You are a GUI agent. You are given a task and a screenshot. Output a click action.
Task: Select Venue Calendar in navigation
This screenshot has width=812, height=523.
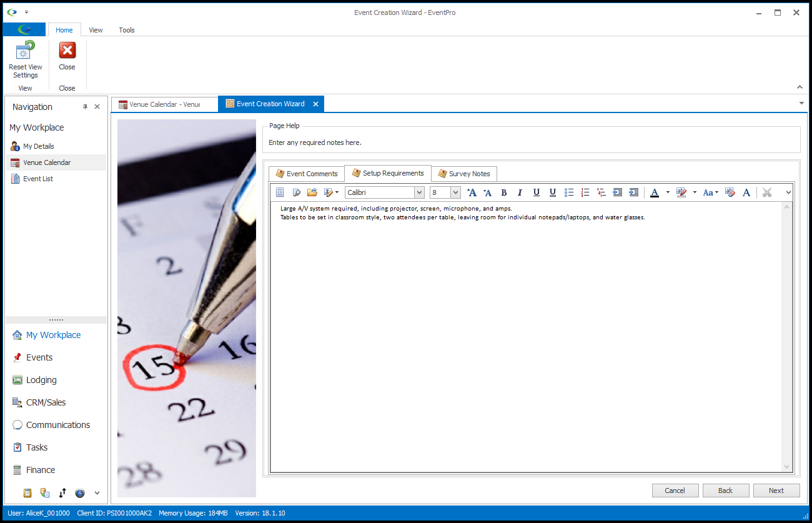coord(56,162)
